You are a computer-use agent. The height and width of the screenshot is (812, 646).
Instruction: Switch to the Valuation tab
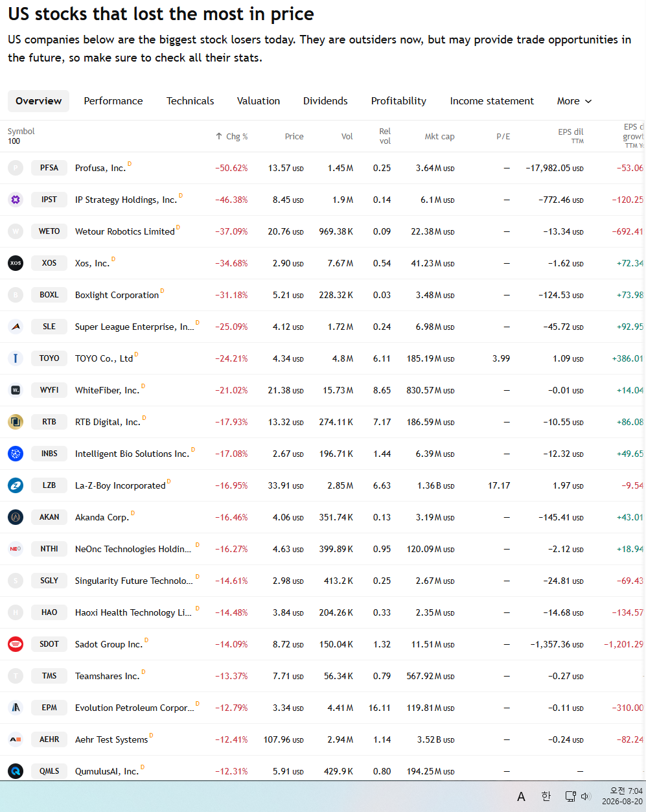click(x=259, y=101)
